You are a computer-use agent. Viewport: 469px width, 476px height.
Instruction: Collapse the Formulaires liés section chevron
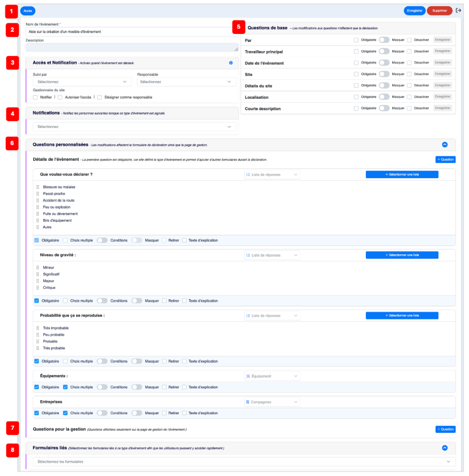click(445, 448)
